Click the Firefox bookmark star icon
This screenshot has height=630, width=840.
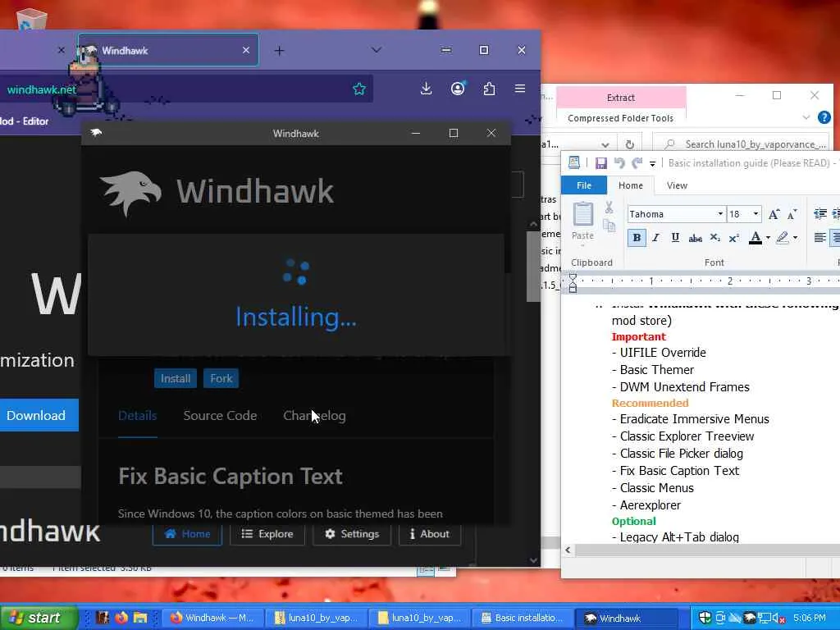pos(359,89)
